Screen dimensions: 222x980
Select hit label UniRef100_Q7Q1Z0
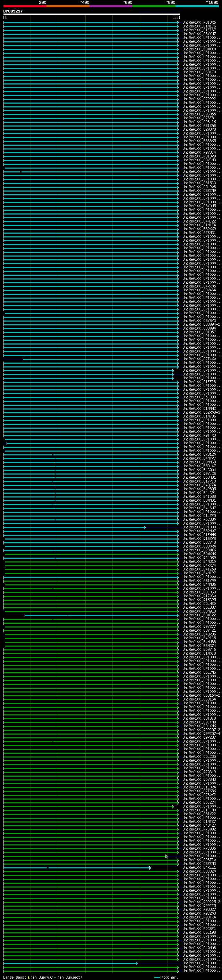[199, 454]
